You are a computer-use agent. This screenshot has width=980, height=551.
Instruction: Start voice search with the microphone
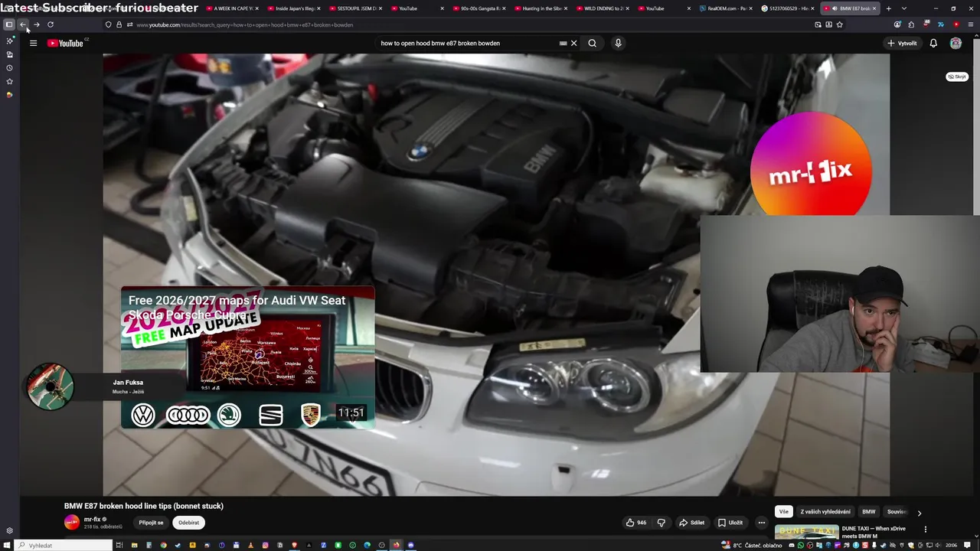618,43
